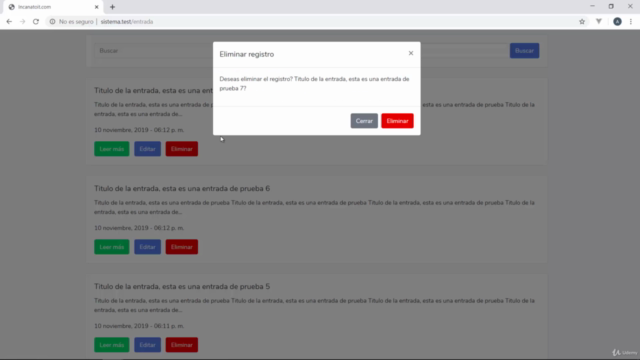The image size is (640, 360).
Task: Close the Incanatoit.com tab
Action: coord(96,7)
